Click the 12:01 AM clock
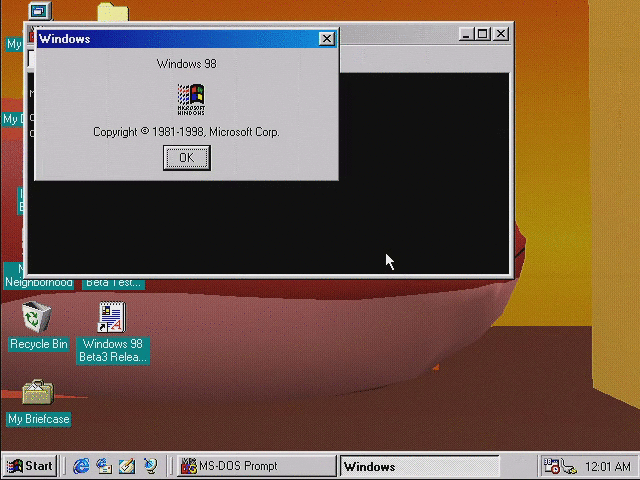Viewport: 640px width, 480px height. (x=608, y=466)
